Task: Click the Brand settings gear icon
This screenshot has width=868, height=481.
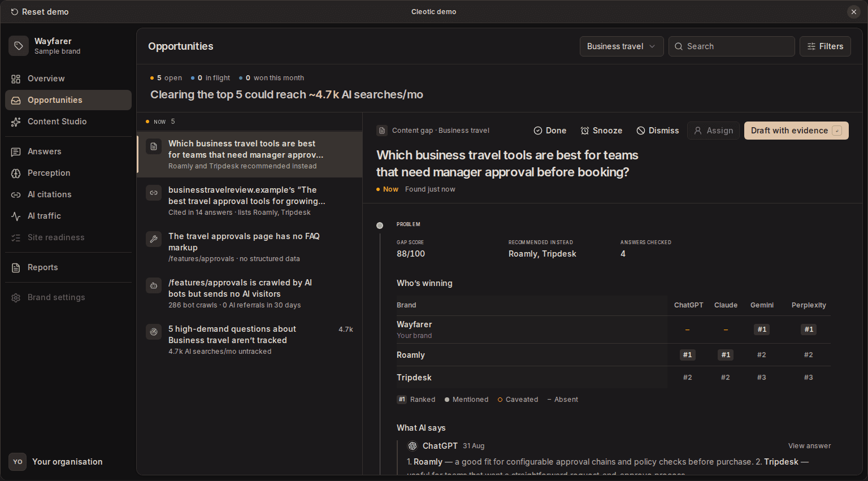Action: point(16,297)
